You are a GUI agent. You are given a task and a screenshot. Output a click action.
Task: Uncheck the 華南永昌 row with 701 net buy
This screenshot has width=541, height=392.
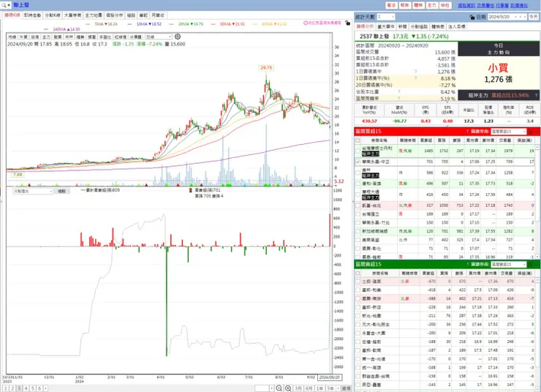click(357, 162)
